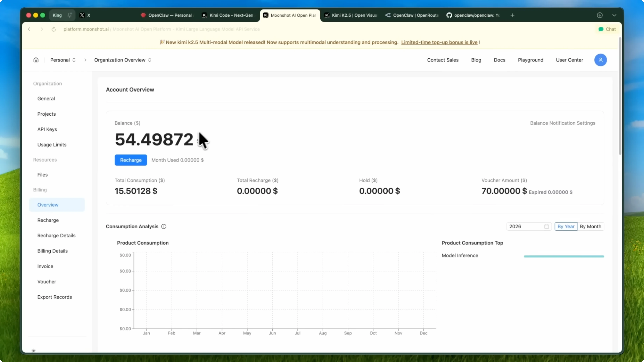644x362 pixels.
Task: Click the home icon in the breadcrumb
Action: [x=36, y=60]
